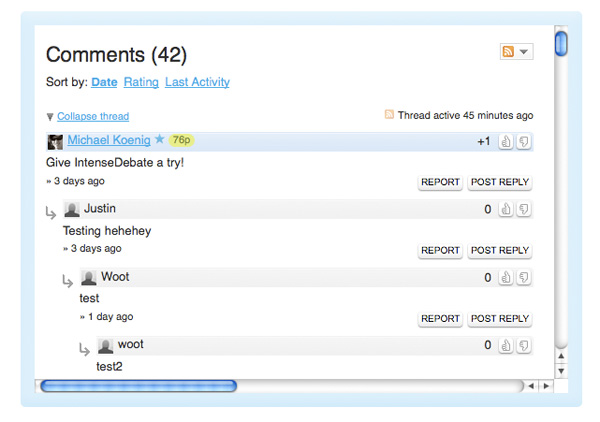
Task: Sort comments by Last Activity
Action: [x=197, y=82]
